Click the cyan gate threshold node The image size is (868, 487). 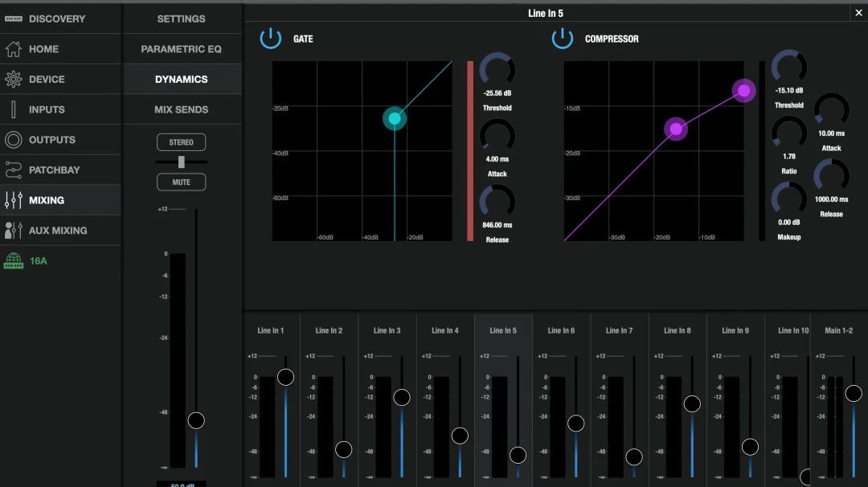point(395,118)
